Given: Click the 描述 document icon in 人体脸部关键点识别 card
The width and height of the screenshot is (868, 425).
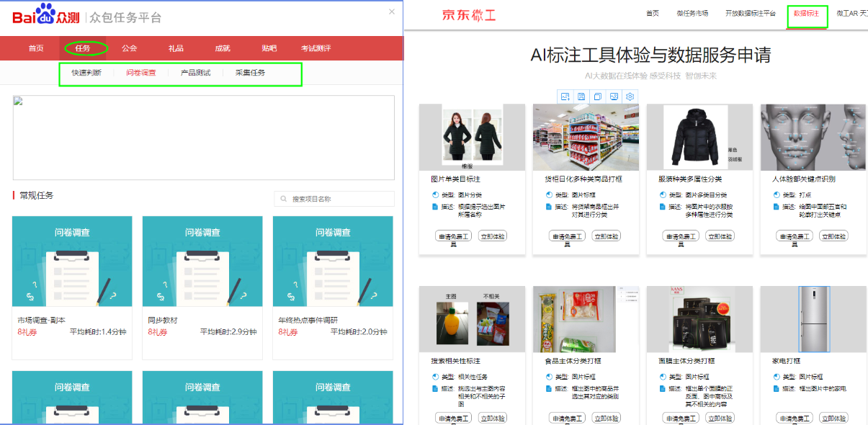Looking at the screenshot, I should (777, 207).
